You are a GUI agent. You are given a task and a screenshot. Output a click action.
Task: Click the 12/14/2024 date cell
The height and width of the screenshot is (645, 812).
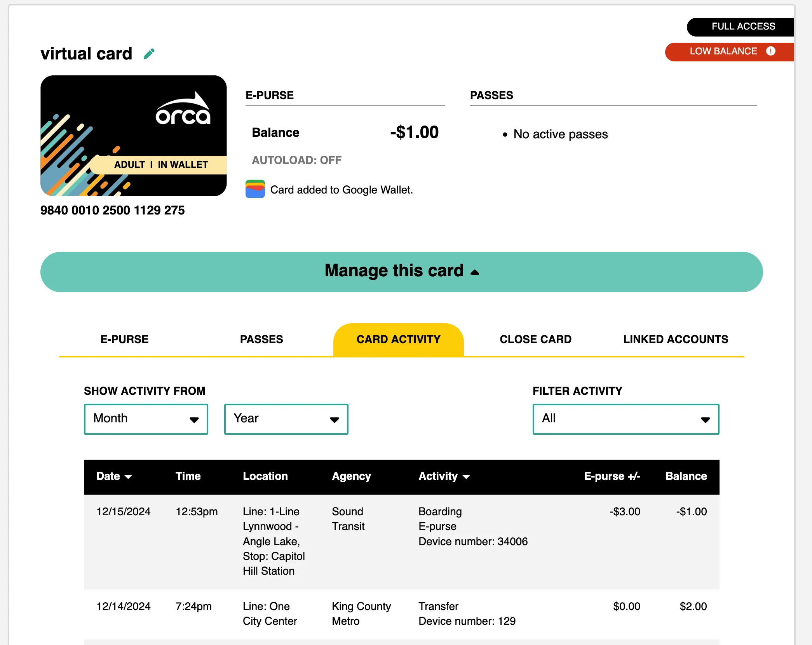click(x=124, y=606)
